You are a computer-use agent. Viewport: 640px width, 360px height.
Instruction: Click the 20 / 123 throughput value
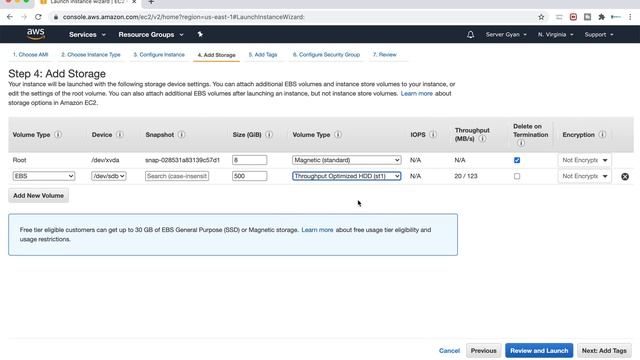[x=466, y=176]
